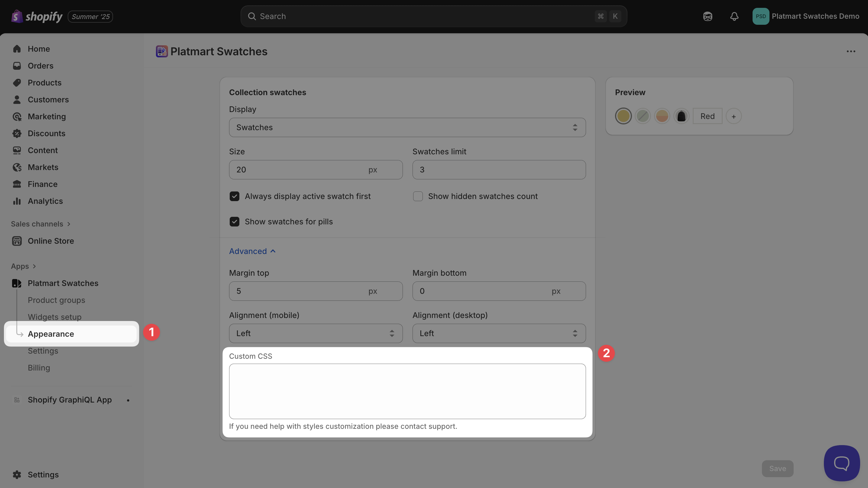
Task: Toggle Show swatches for pills checkbox
Action: click(235, 222)
